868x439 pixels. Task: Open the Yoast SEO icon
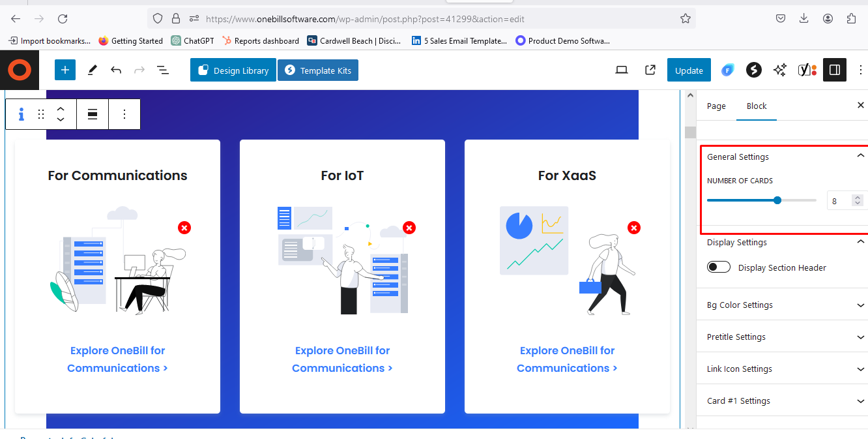[x=807, y=70]
